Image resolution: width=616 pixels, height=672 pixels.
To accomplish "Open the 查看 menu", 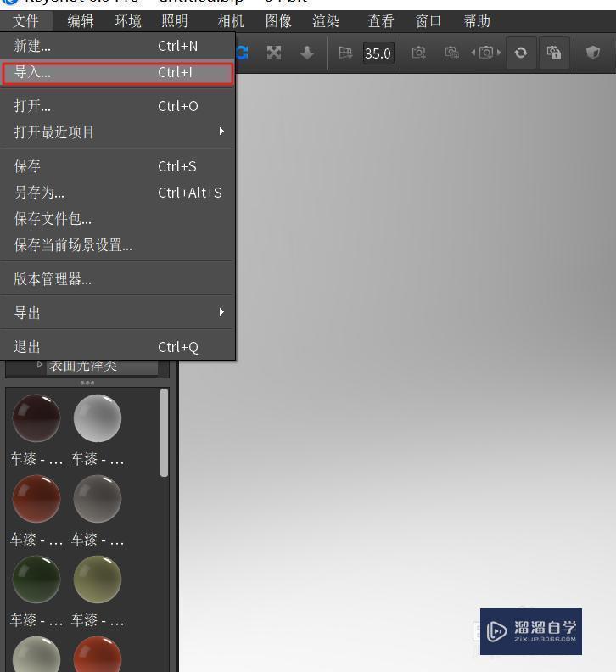I will (x=381, y=21).
